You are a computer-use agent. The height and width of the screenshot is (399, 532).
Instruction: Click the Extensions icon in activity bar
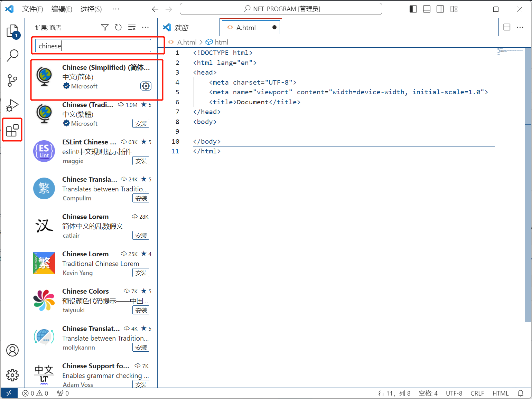[x=12, y=130]
